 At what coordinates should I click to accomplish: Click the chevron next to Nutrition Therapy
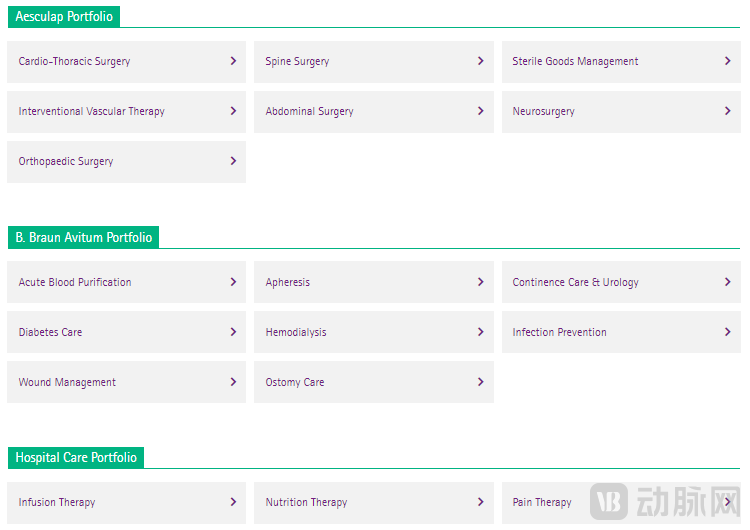tap(480, 502)
